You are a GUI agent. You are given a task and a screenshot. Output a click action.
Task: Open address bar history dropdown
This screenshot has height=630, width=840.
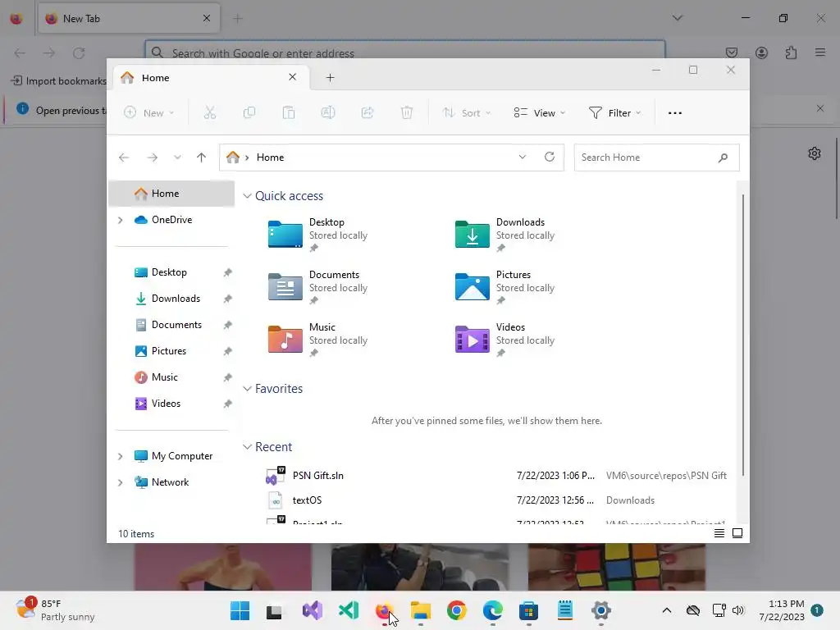pos(523,157)
